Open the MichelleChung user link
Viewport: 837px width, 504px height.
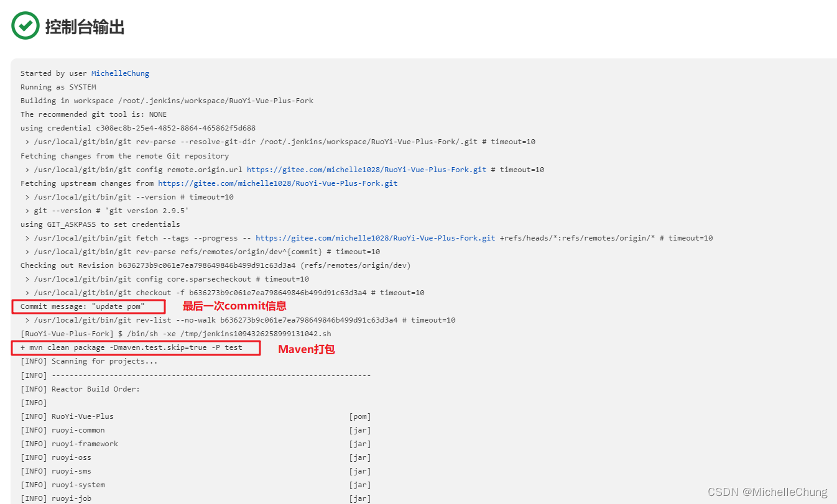120,73
